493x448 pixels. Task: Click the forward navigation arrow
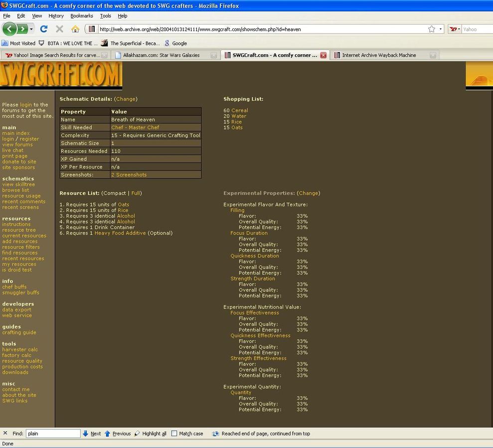(22, 29)
